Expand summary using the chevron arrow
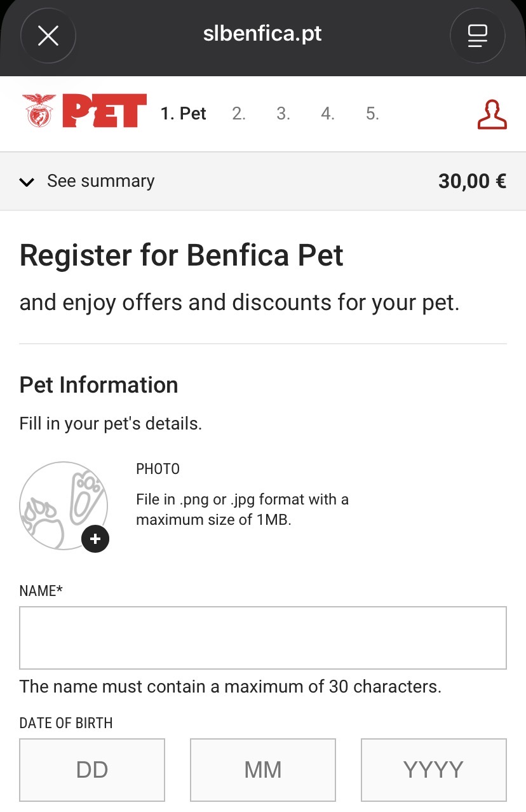526x812 pixels. [x=27, y=182]
